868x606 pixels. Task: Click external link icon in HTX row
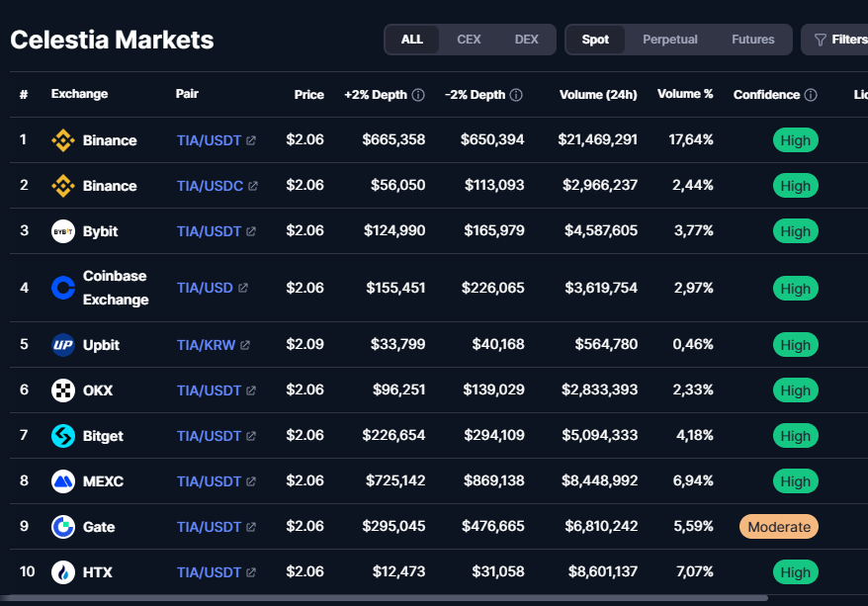pos(251,572)
